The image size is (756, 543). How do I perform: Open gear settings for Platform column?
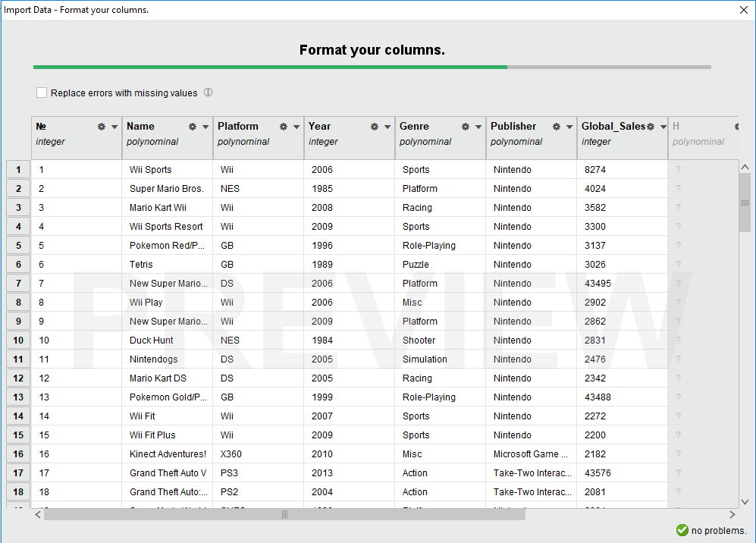pyautogui.click(x=284, y=127)
